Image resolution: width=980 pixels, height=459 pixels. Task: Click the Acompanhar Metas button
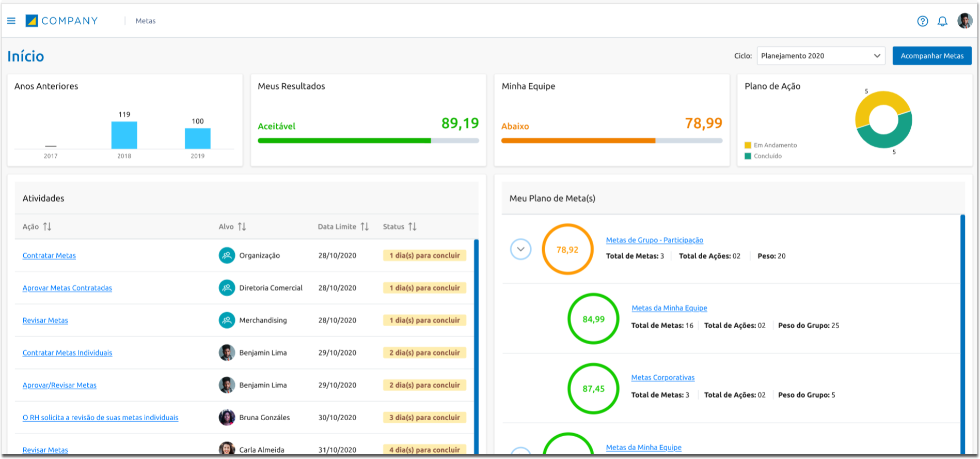[931, 56]
